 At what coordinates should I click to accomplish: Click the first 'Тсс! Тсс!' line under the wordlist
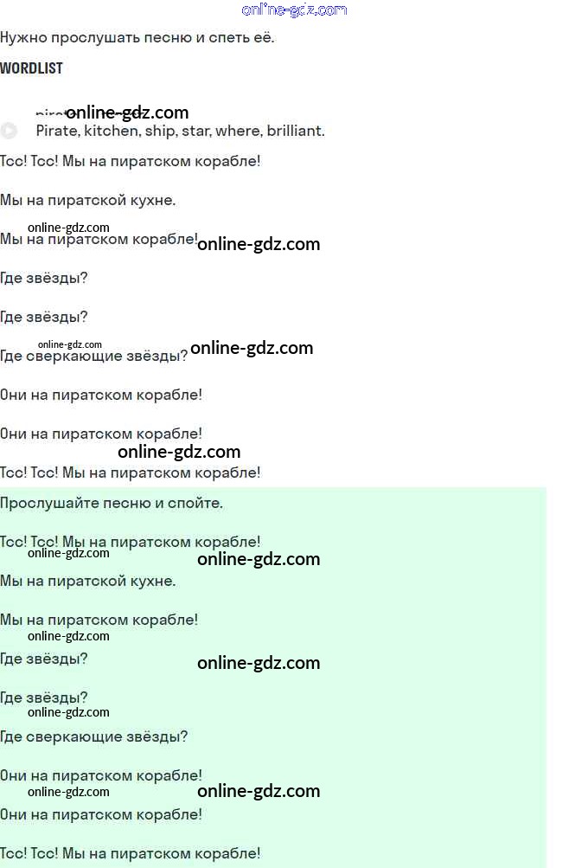[x=130, y=162]
